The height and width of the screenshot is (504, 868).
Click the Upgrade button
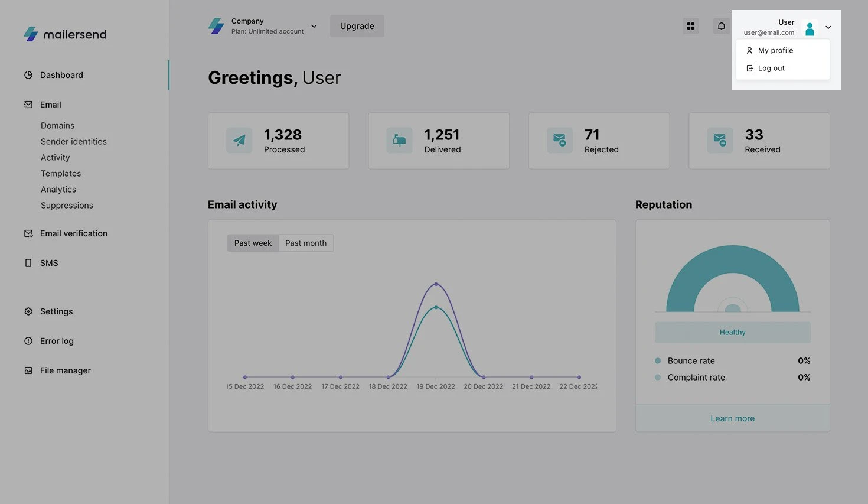point(357,26)
